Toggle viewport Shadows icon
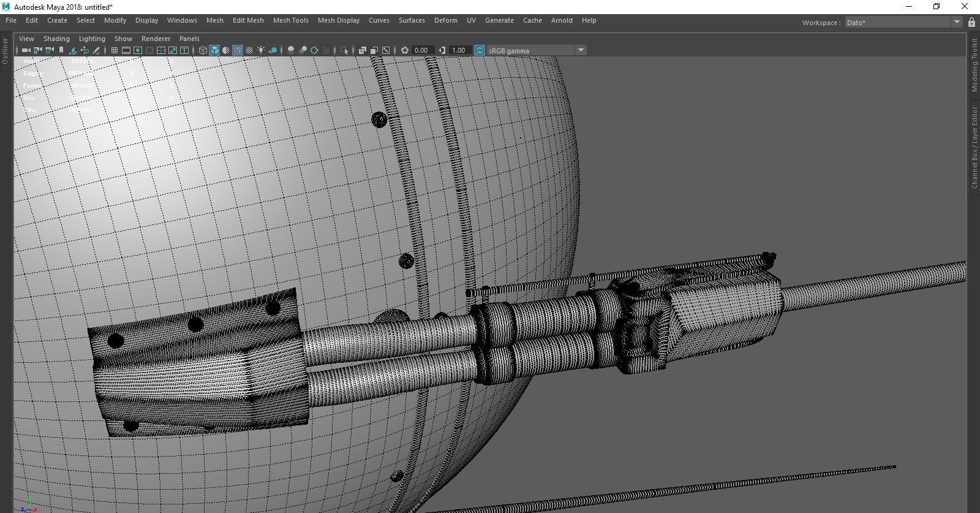This screenshot has width=980, height=513. click(x=273, y=50)
